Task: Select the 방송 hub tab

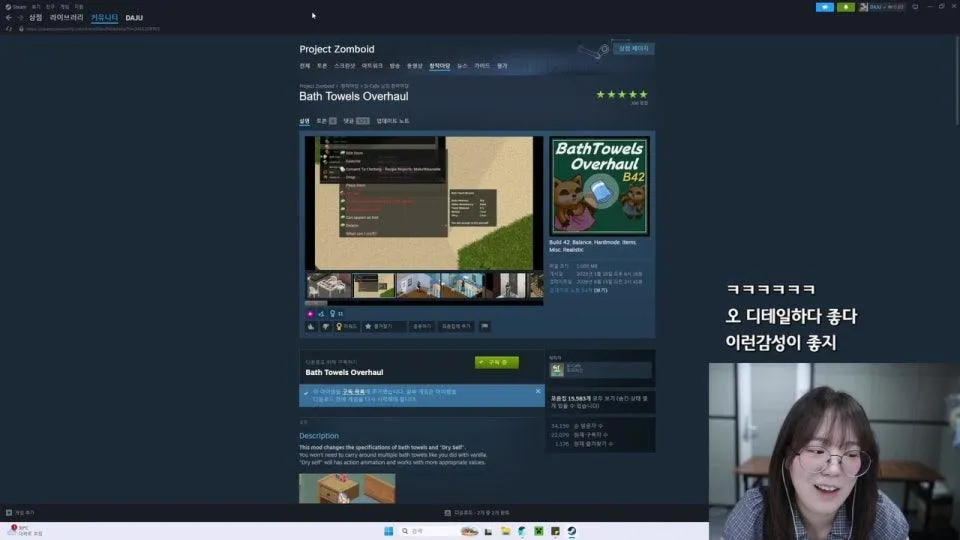Action: (395, 66)
